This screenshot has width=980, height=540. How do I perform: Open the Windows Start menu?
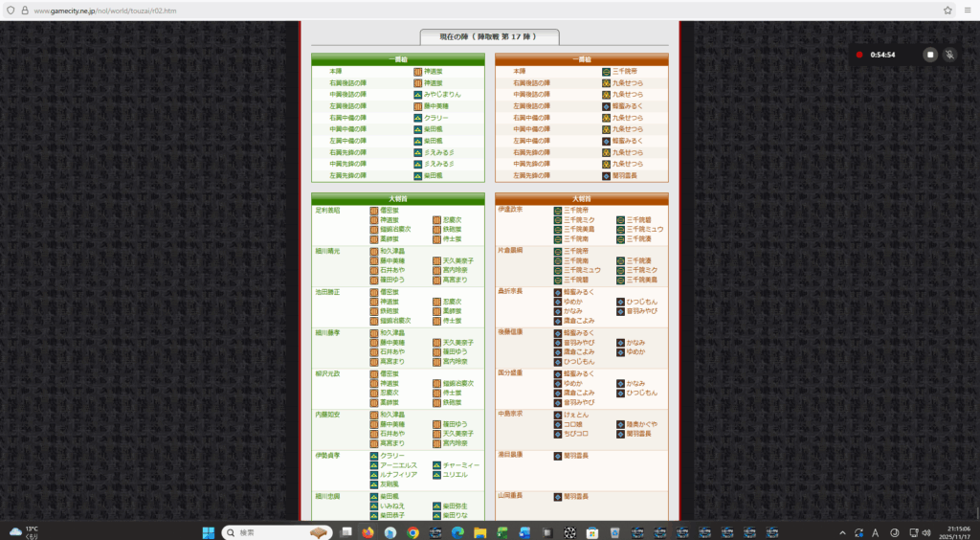coord(208,532)
